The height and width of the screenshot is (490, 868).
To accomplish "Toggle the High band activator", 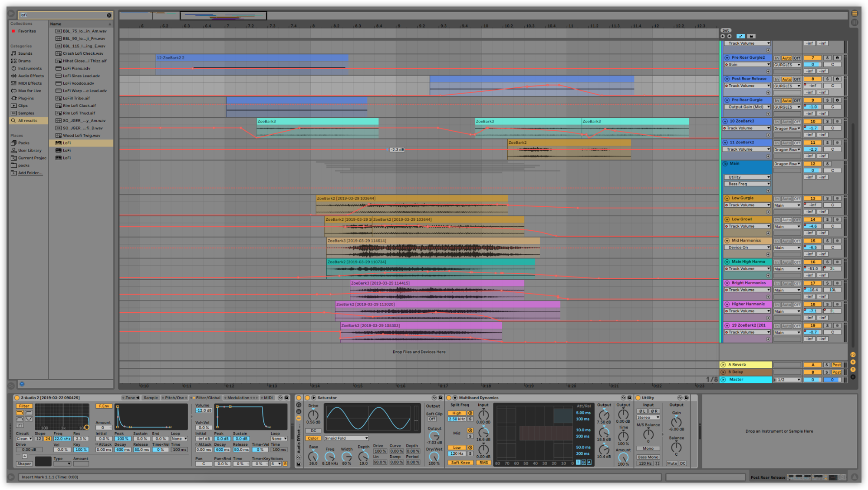I will (470, 413).
